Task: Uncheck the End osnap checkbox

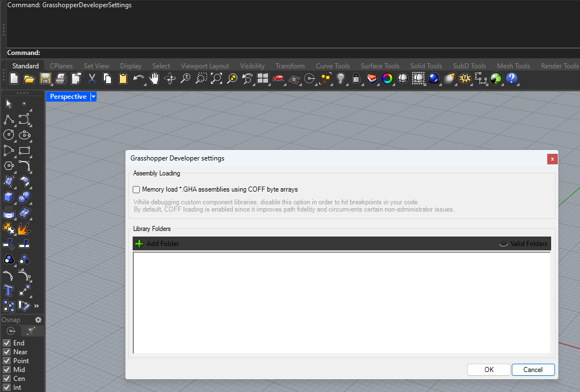Action: (x=7, y=343)
